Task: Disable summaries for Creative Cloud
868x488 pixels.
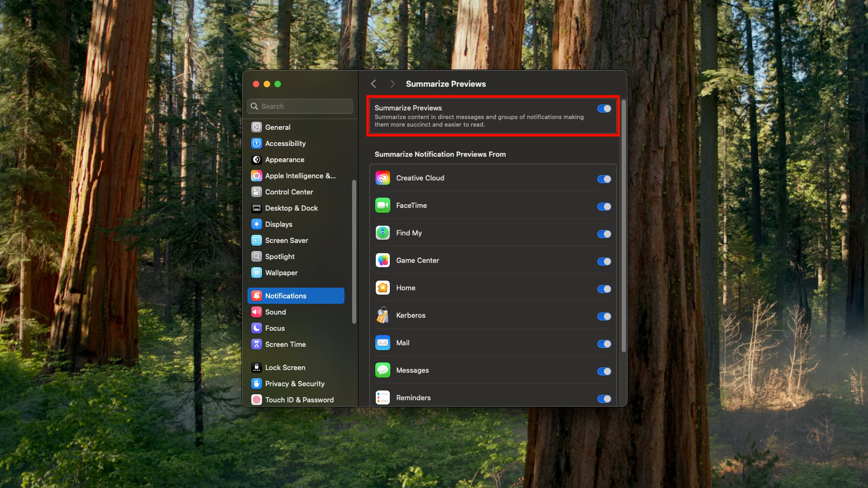Action: point(604,179)
